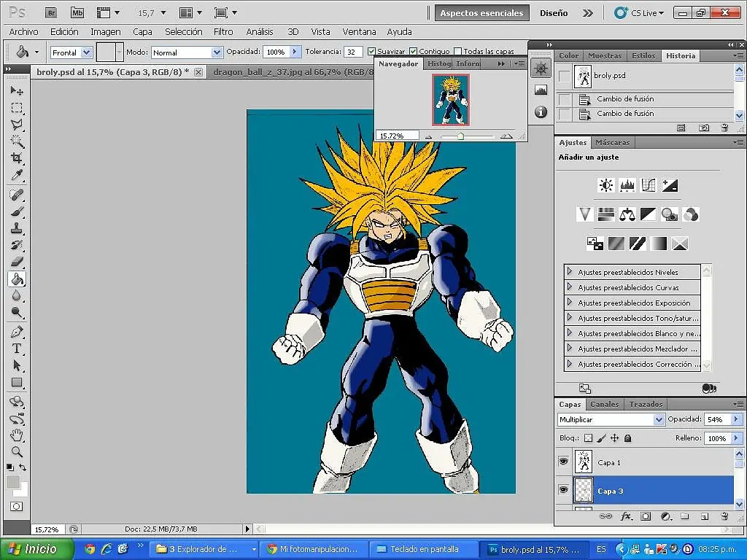The image size is (747, 560).
Task: Select the Type tool
Action: (x=17, y=349)
